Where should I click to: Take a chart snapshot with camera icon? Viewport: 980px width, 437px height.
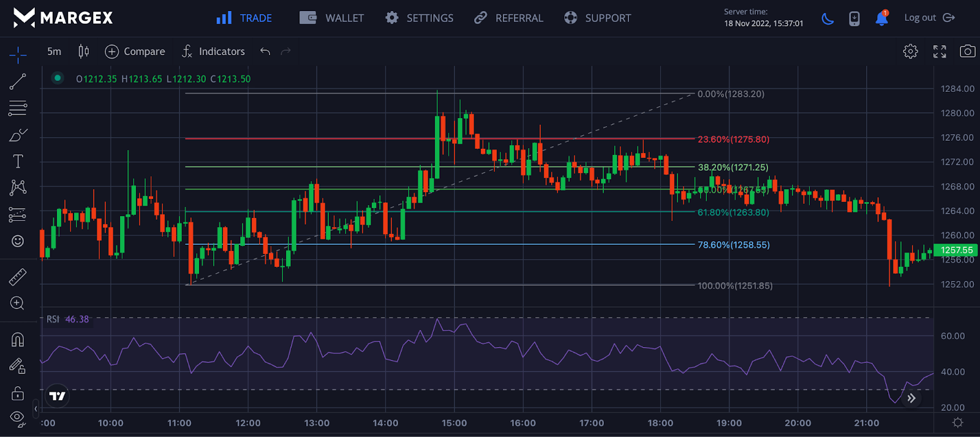[x=967, y=51]
